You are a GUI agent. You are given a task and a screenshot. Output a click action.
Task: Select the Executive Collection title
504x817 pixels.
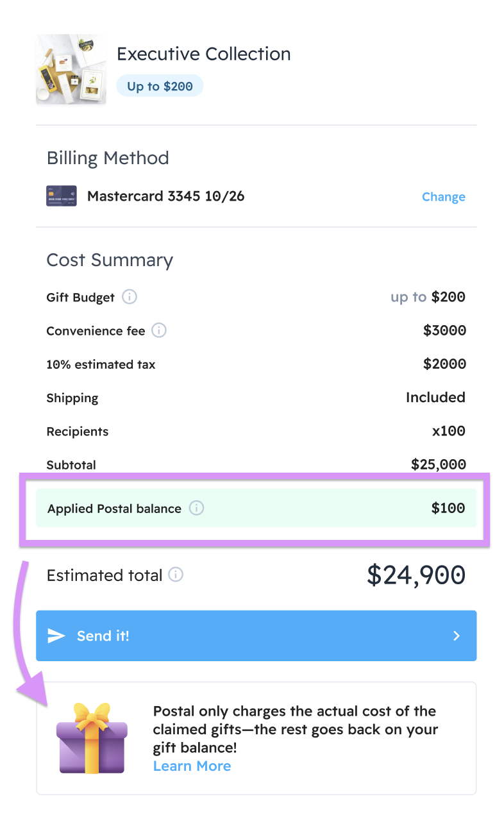point(203,54)
